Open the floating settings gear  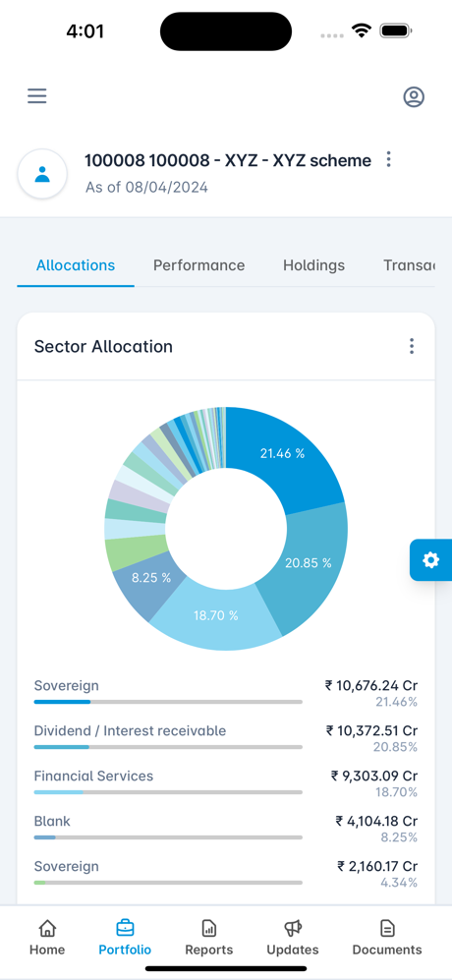click(x=430, y=560)
